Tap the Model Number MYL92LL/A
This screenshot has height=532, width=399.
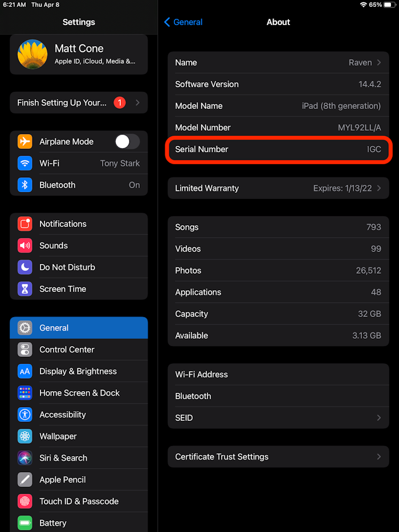[359, 128]
